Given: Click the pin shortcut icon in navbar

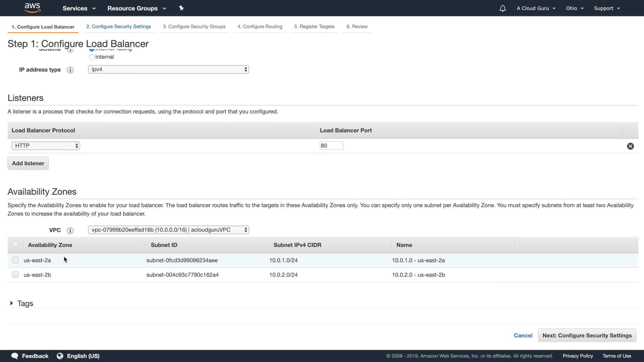Looking at the screenshot, I should 181,8.
